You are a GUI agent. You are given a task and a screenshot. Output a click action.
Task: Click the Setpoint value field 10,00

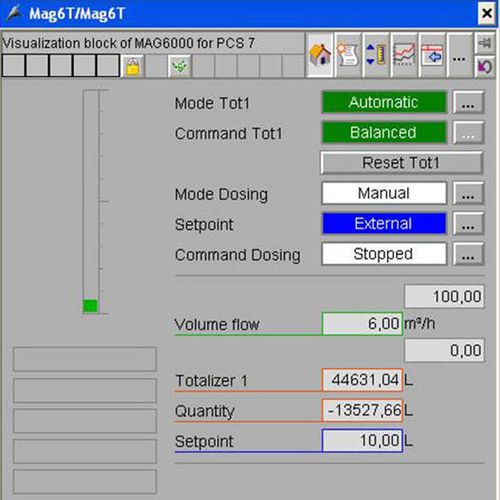(x=362, y=441)
